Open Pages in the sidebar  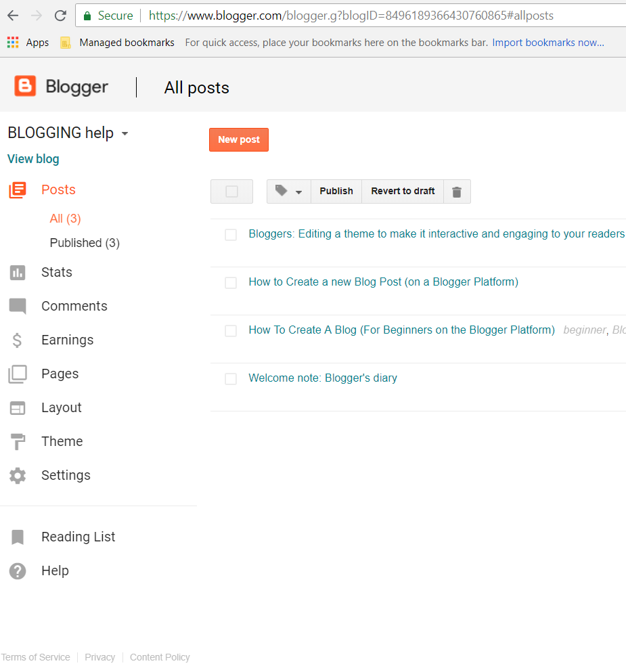tap(60, 374)
